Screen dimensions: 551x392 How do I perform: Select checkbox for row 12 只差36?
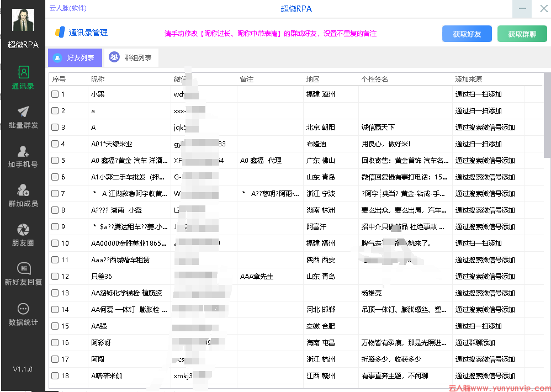click(x=55, y=277)
